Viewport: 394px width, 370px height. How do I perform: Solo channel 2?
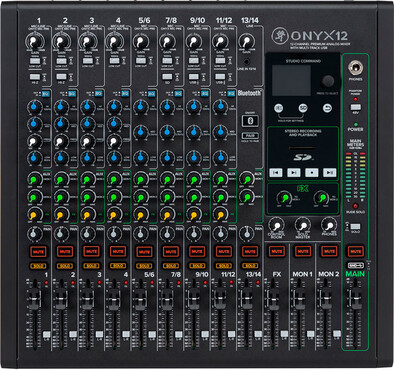coord(65,266)
